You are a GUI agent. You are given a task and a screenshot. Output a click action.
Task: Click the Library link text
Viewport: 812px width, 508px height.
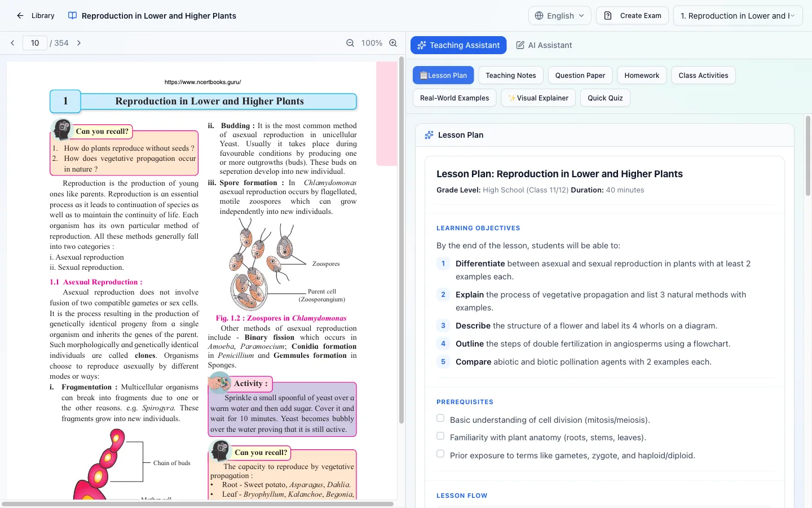(x=43, y=16)
